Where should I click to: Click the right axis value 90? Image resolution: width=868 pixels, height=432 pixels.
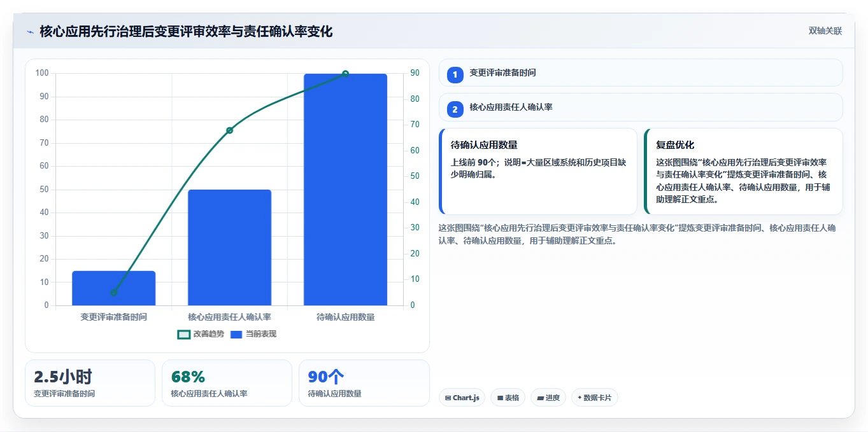coord(415,73)
